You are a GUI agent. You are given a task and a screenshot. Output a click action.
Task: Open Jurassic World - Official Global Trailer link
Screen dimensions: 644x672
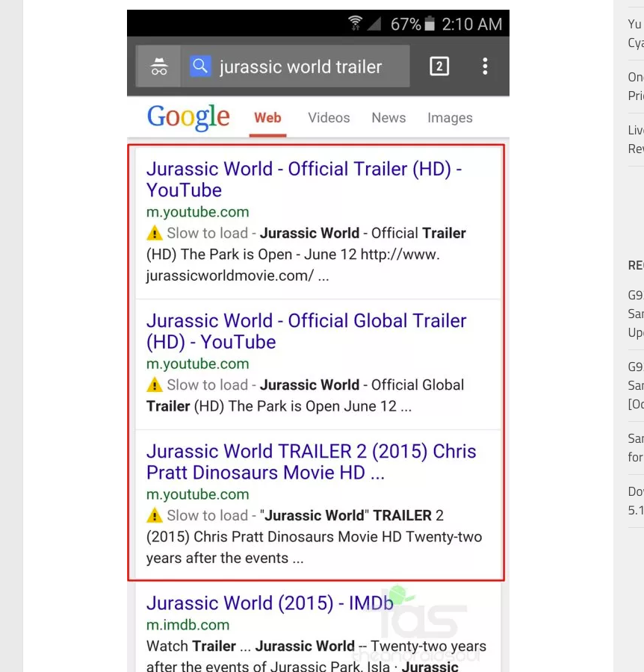(306, 332)
